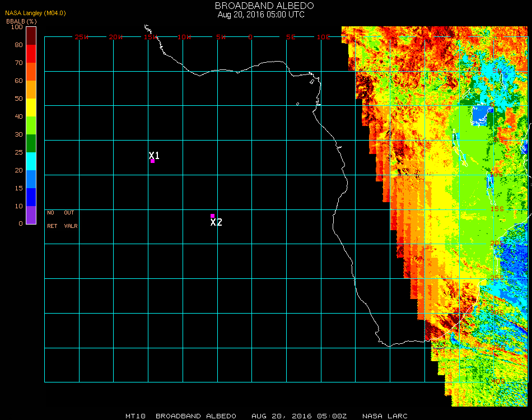Pick the orange-red 60-70 legend swatch
The image size is (532, 420).
click(31, 72)
